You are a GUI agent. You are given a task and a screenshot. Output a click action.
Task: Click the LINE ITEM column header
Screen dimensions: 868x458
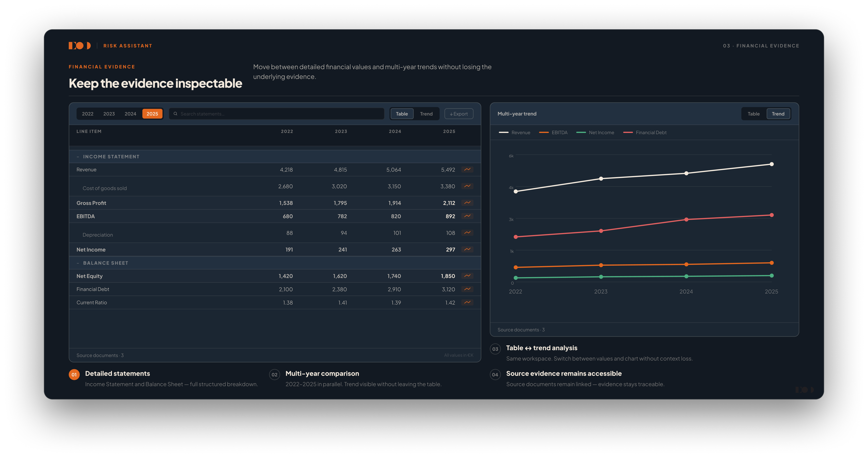89,132
